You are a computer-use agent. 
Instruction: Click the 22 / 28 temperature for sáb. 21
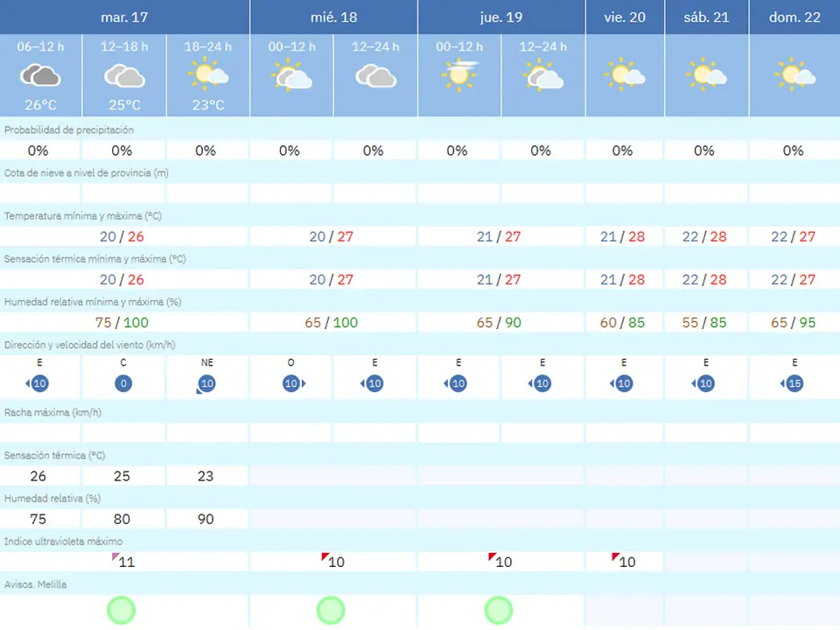click(703, 236)
